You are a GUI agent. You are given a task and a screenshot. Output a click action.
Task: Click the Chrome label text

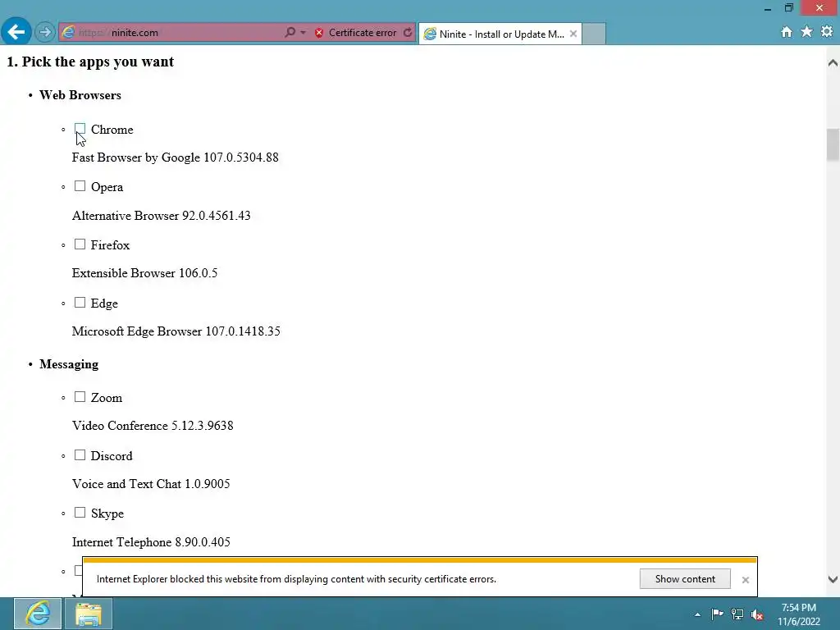click(112, 130)
